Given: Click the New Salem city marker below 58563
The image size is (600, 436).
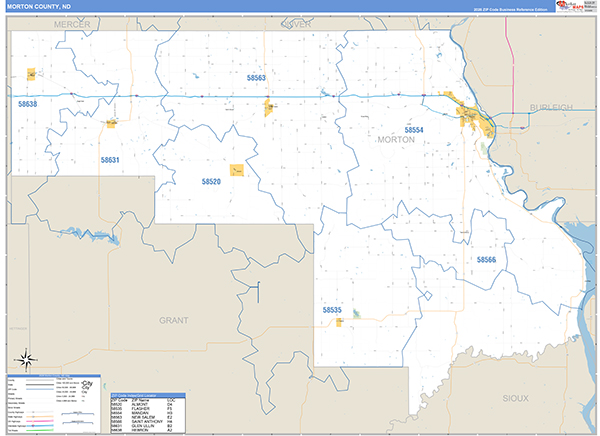Looking at the screenshot, I should click(x=269, y=108).
